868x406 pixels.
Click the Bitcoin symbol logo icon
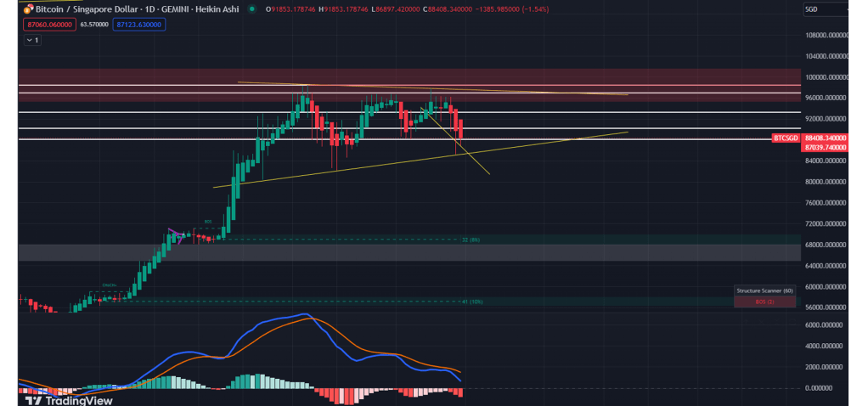[x=29, y=9]
